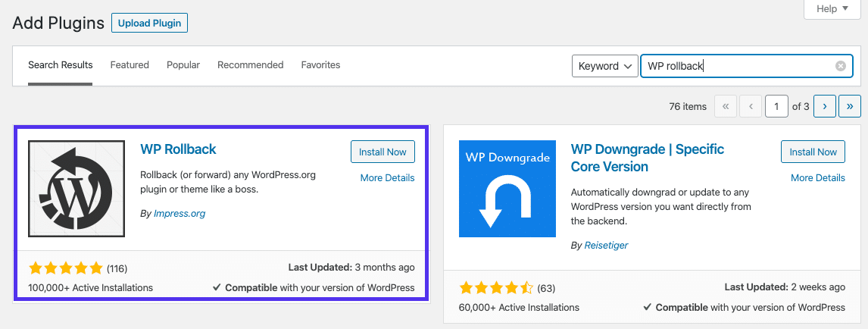
Task: Install the WP Rollback plugin
Action: pos(382,152)
